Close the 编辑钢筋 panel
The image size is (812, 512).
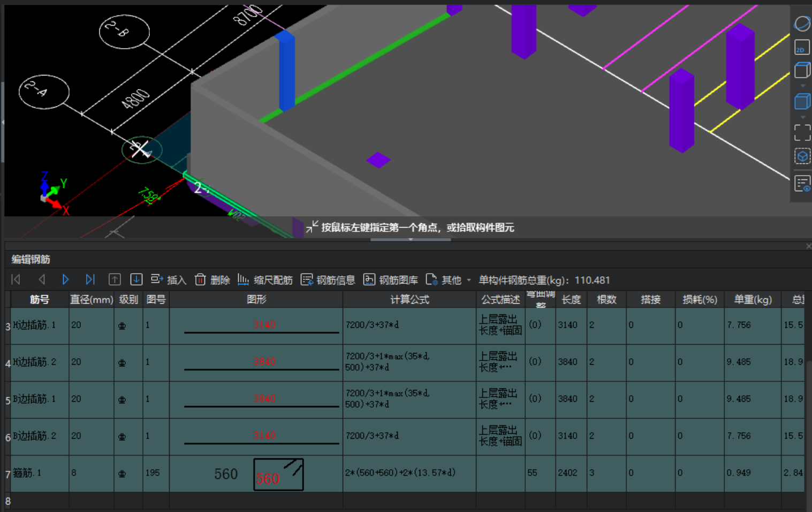point(808,246)
